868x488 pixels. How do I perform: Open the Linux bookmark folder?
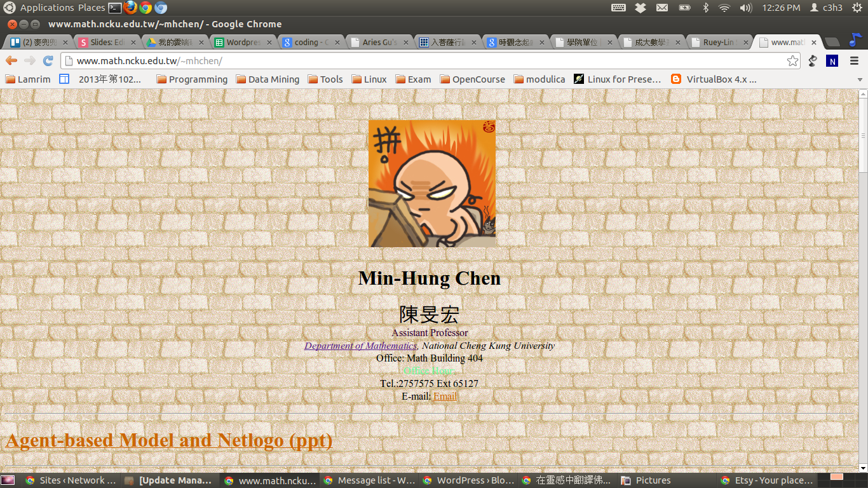pyautogui.click(x=369, y=79)
